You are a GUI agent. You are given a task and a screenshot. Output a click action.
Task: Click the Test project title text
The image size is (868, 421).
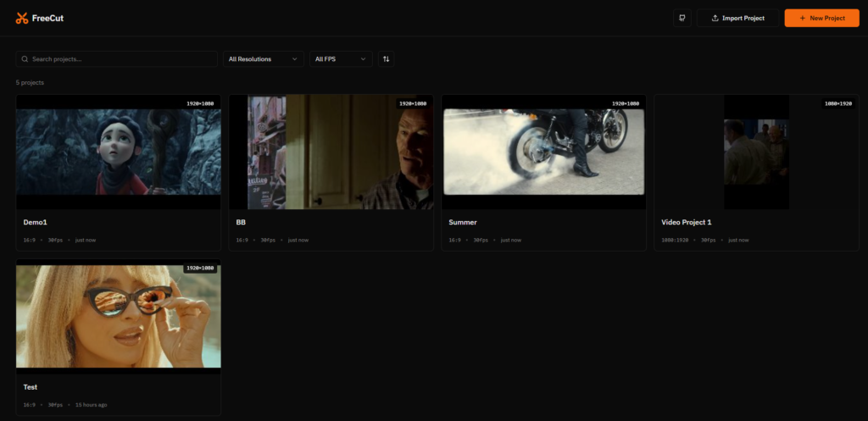pos(31,386)
